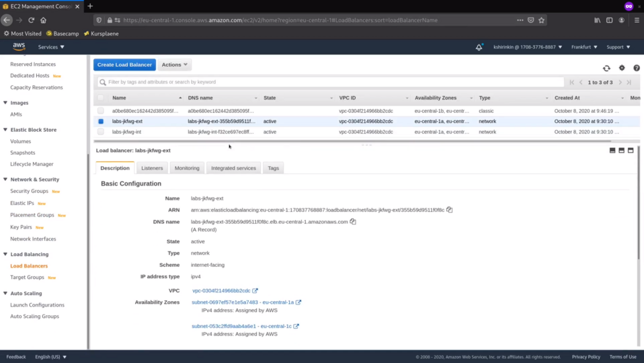Copy the ARN to clipboard
The width and height of the screenshot is (644, 363).
449,210
